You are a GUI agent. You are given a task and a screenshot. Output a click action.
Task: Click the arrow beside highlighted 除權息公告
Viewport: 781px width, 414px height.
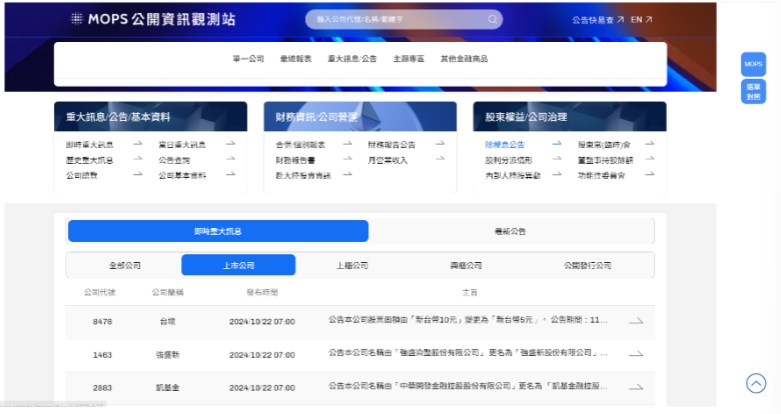pyautogui.click(x=557, y=143)
